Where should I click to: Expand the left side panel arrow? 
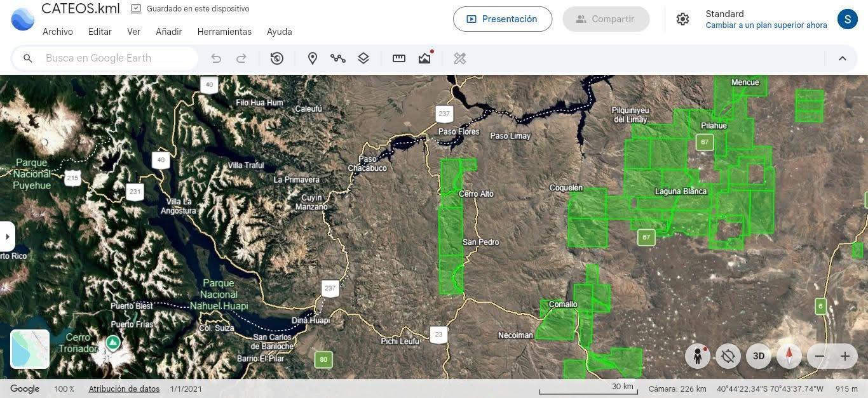pos(7,237)
